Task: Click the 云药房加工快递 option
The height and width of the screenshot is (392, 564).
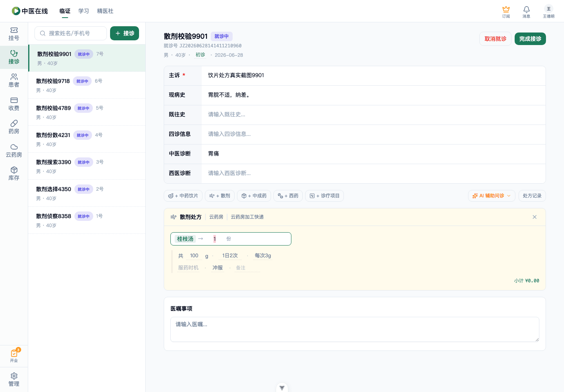Action: (x=247, y=217)
